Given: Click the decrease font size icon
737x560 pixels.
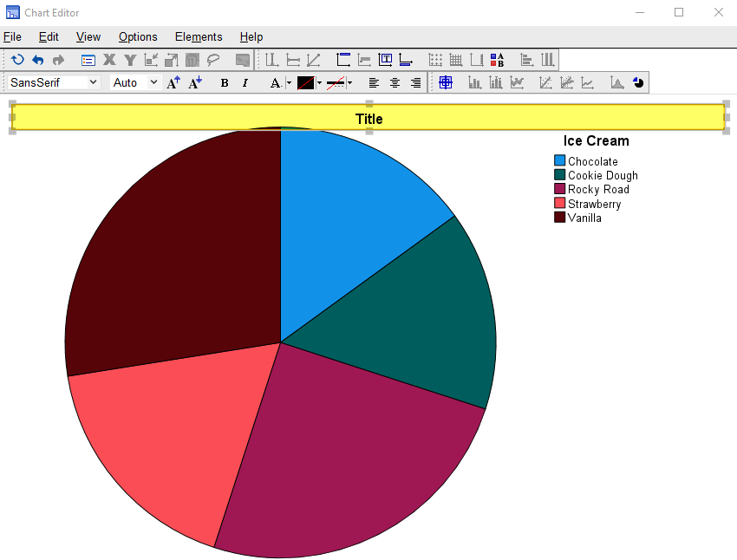Looking at the screenshot, I should [x=195, y=82].
